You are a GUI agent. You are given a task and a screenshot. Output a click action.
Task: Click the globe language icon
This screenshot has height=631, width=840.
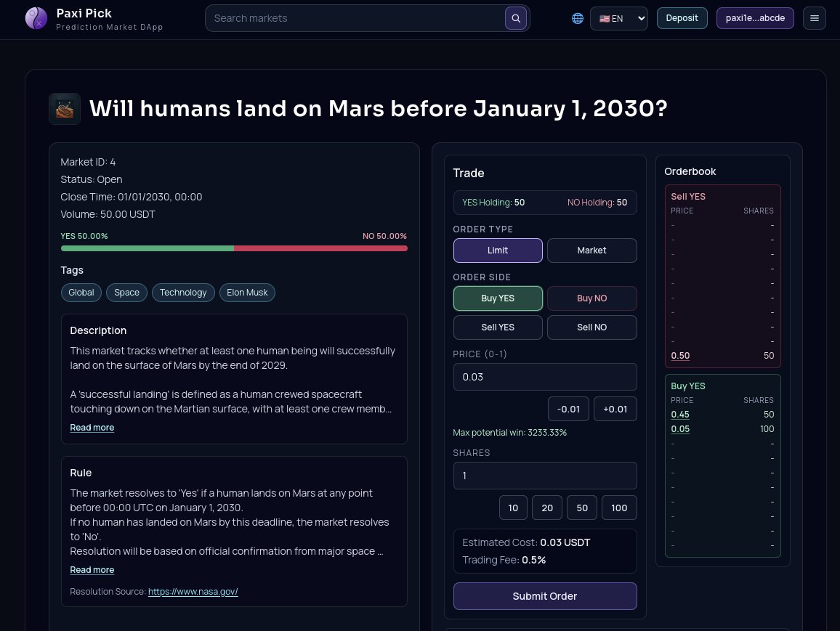pyautogui.click(x=578, y=18)
